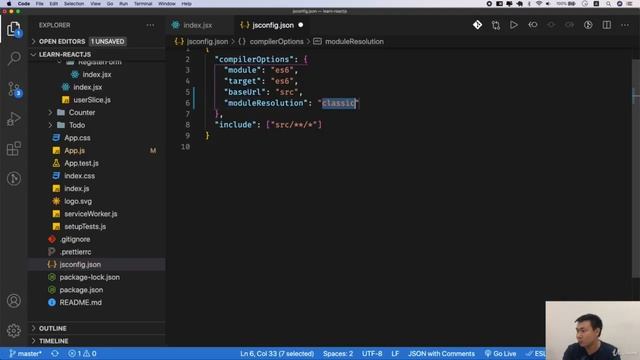Click the Explorer more actions ellipsis
Screen dimensions: 640x360
tap(150, 25)
